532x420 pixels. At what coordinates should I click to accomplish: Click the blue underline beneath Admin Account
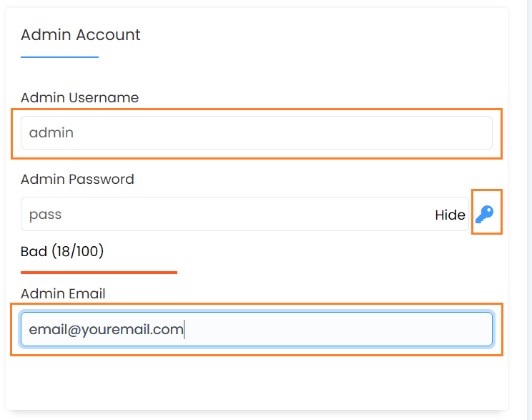point(60,57)
